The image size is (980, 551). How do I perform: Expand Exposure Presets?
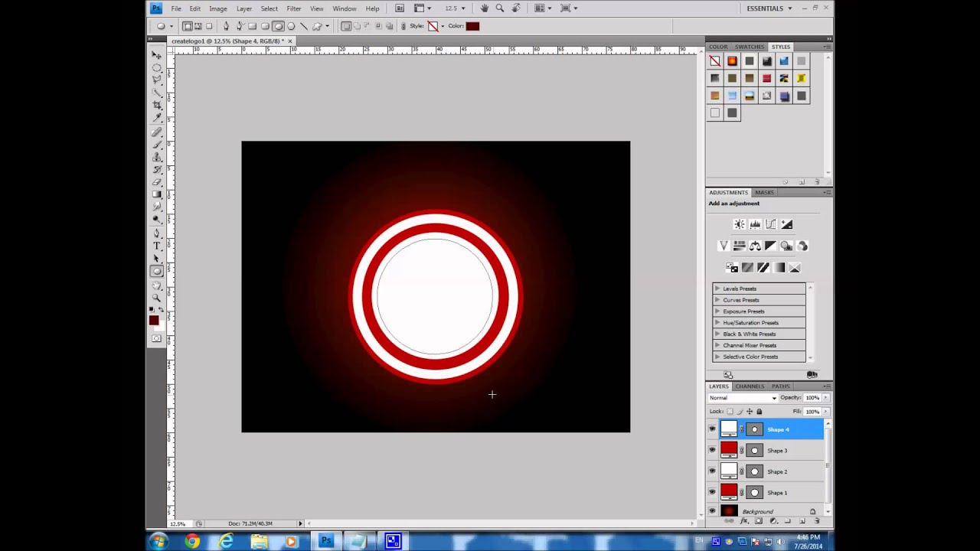pyautogui.click(x=717, y=311)
